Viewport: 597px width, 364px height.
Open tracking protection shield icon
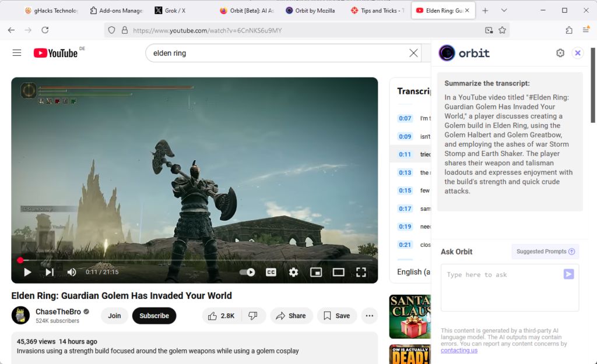tap(111, 30)
